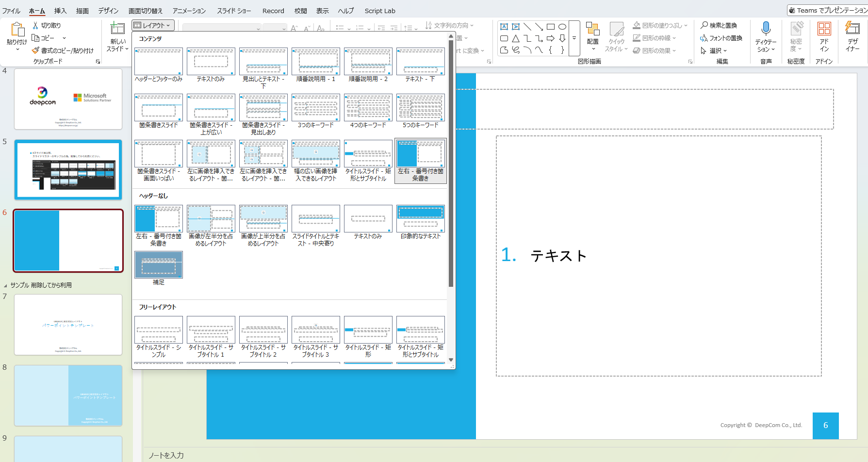Viewport: 868px width, 462px height.
Task: Open the デザイナー (Designer) pane
Action: (852, 36)
